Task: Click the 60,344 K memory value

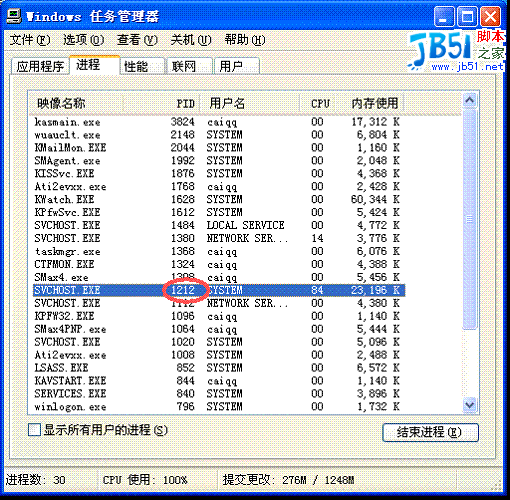Action: (x=375, y=200)
